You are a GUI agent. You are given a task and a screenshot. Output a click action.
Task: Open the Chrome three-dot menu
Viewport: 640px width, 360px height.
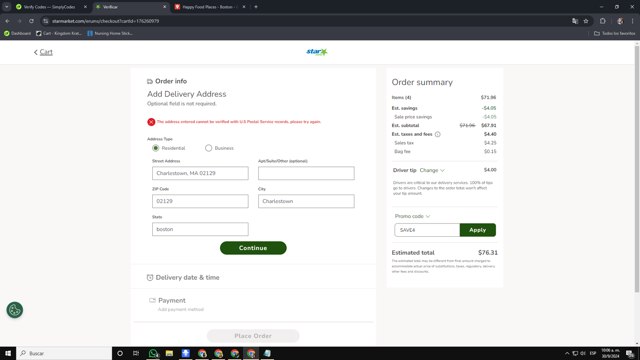632,21
